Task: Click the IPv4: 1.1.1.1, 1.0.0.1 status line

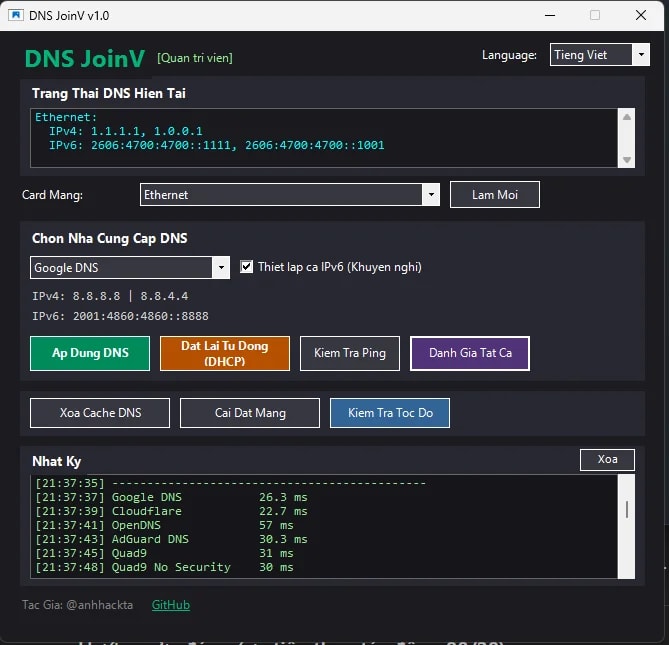Action: (126, 131)
